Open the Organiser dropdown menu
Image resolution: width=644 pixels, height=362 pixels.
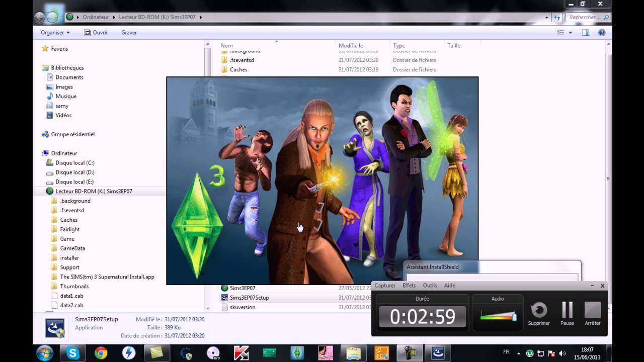point(55,33)
